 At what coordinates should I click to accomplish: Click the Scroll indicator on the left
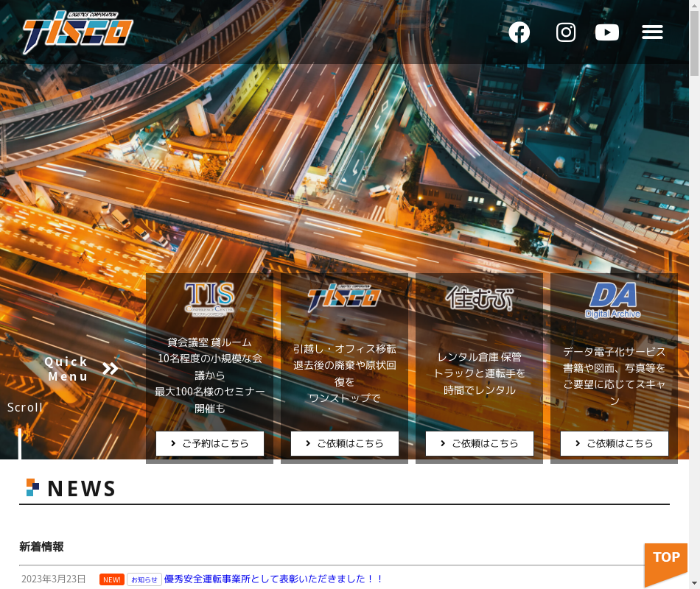point(25,407)
